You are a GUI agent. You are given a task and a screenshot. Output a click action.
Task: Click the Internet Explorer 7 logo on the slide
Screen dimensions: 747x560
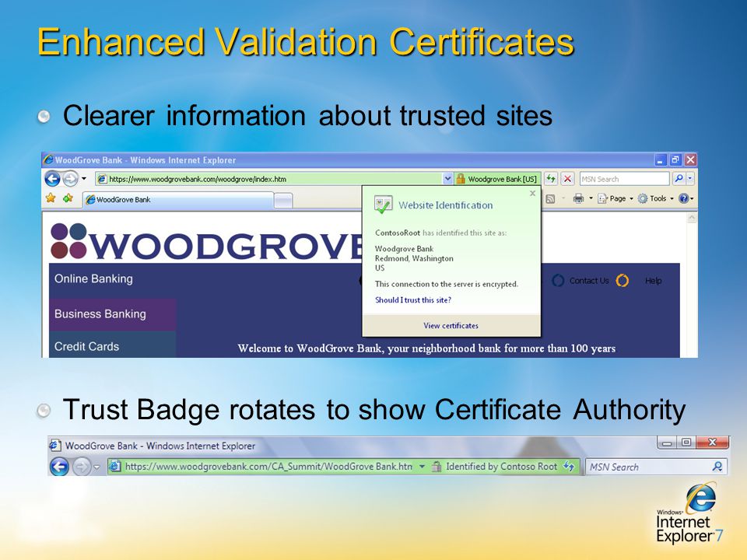(x=690, y=513)
